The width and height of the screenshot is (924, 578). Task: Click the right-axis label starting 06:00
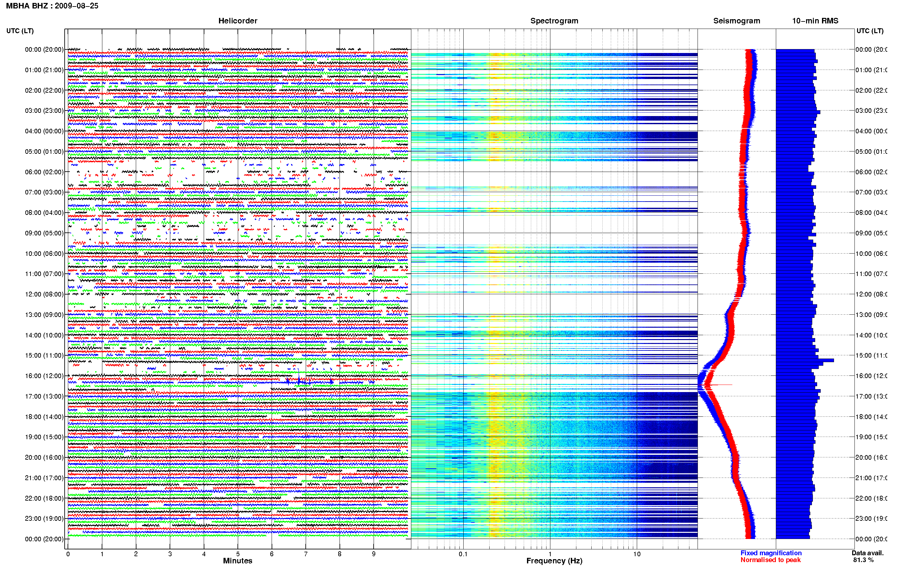[871, 172]
